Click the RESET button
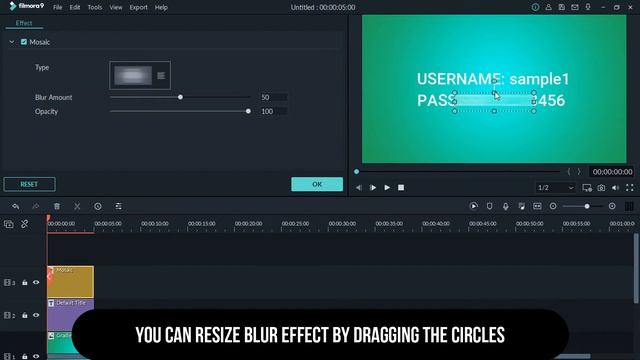The width and height of the screenshot is (640, 360). (x=29, y=184)
